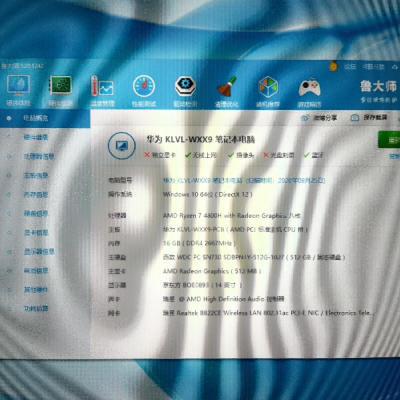Image resolution: width=400 pixels, height=400 pixels.
Task: Click the blue link under the green button
Action: 394,156
